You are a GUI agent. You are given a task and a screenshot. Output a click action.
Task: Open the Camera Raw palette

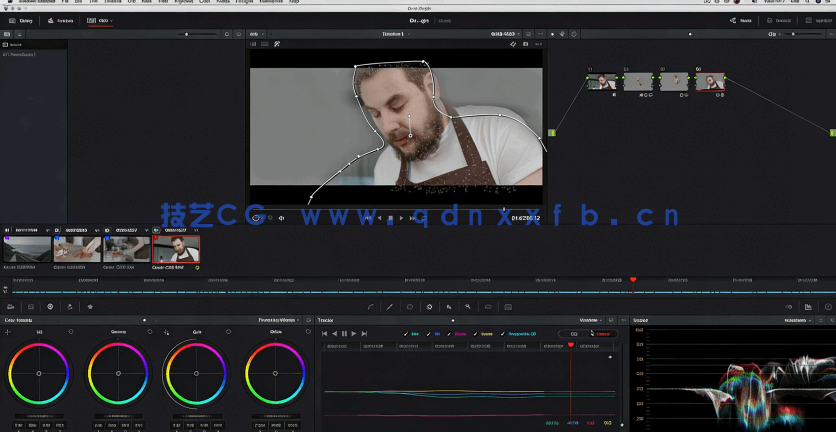(x=10, y=306)
